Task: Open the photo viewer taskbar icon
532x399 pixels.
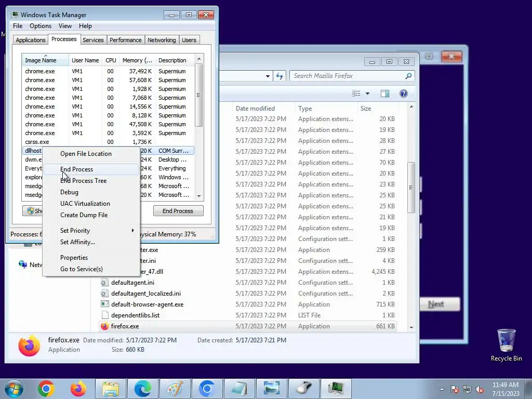Action: point(272,389)
